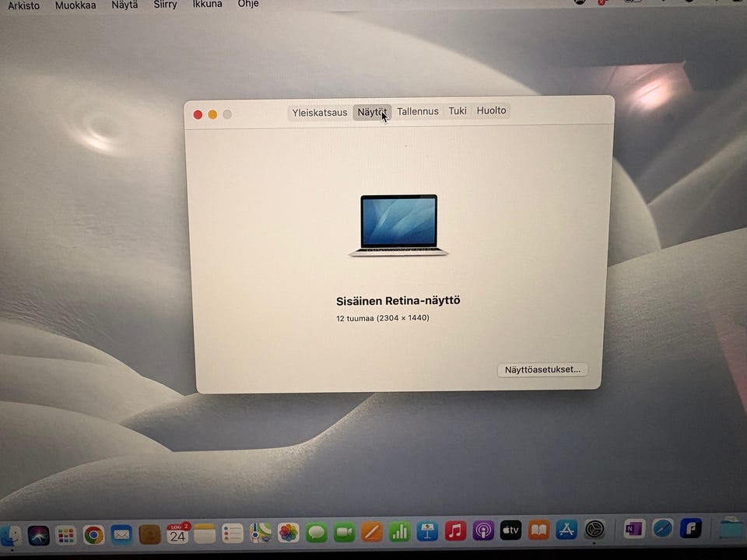Switch to the Yleiskatsaus tab
This screenshot has width=747, height=560.
pos(320,113)
